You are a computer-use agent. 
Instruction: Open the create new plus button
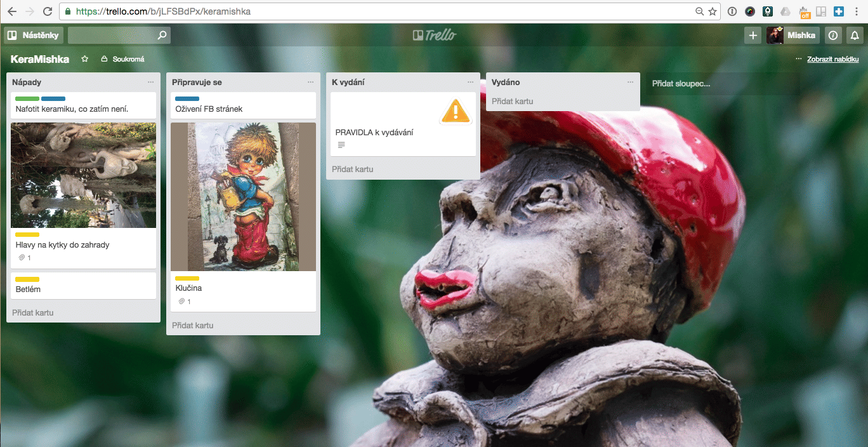[753, 36]
